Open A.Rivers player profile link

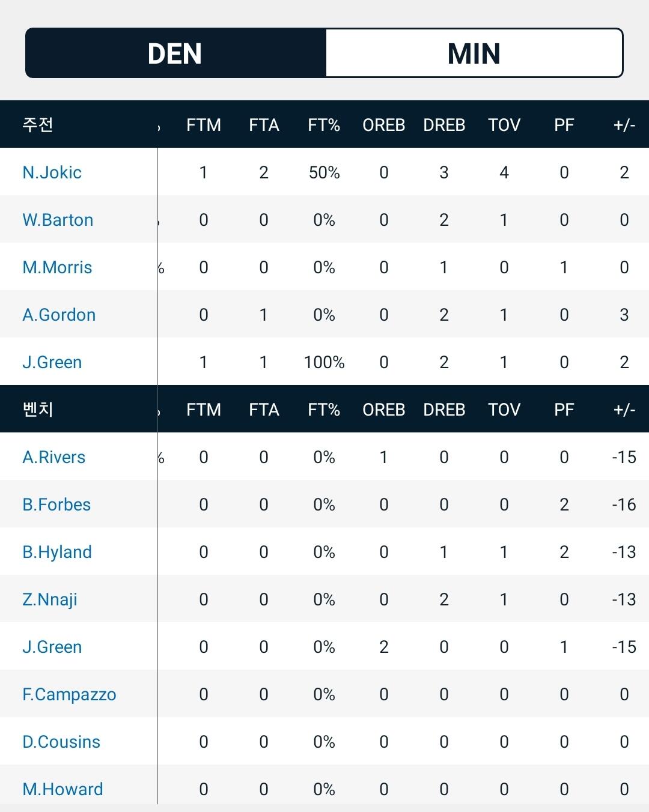(x=53, y=457)
